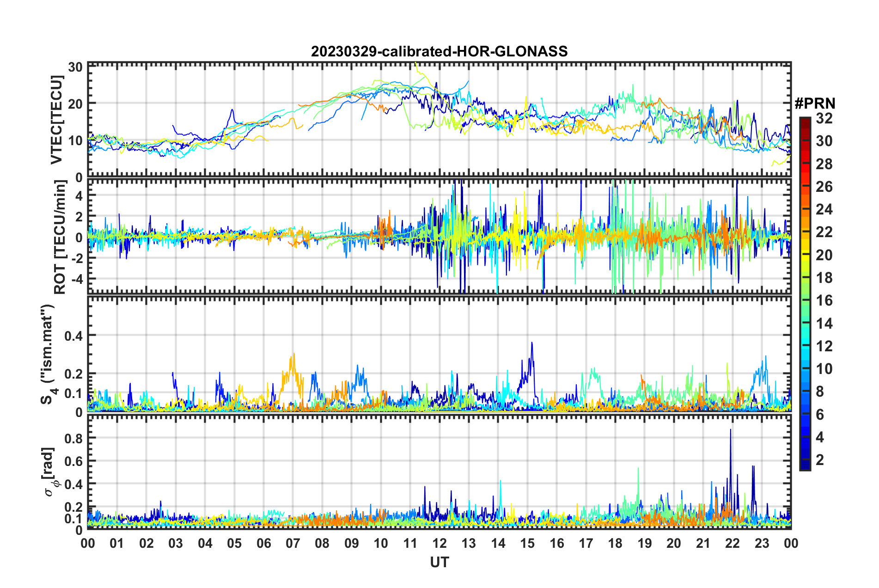Pick the dark blue bottom of colorbar near 2
The height and width of the screenshot is (588, 879).
point(805,466)
